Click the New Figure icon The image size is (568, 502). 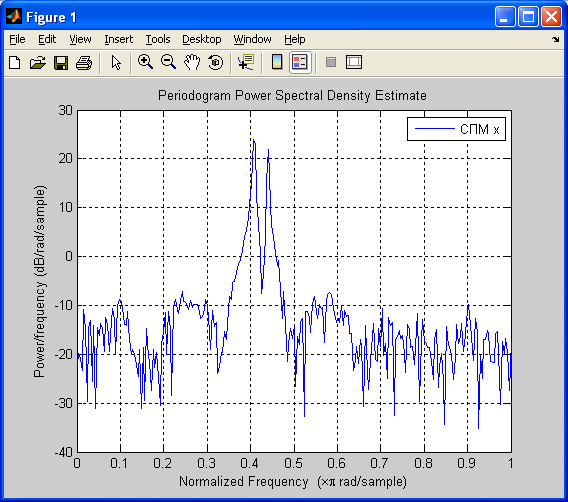(x=14, y=63)
